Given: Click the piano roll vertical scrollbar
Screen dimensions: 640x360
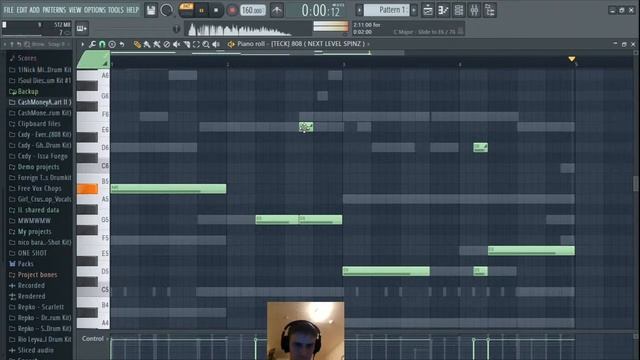Looking at the screenshot, I should (x=636, y=184).
